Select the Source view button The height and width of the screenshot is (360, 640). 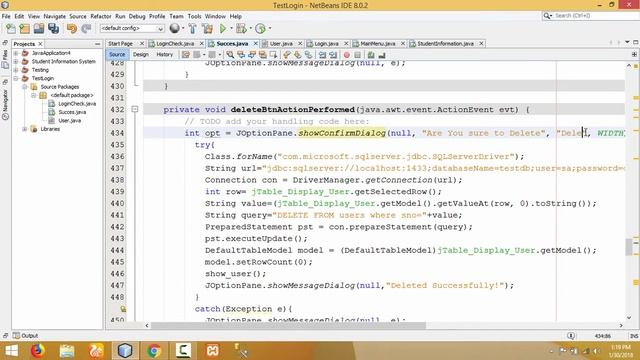click(x=117, y=54)
